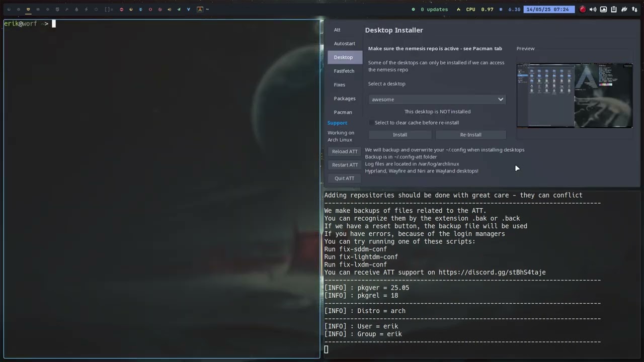The width and height of the screenshot is (644, 362).
Task: Click the flame-shaped tray icon
Action: click(624, 9)
